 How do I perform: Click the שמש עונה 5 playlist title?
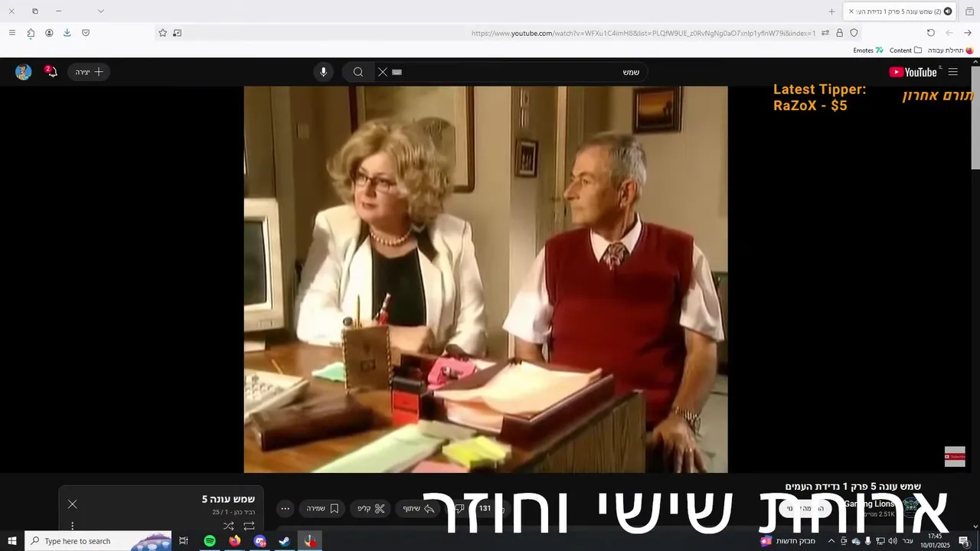click(228, 499)
